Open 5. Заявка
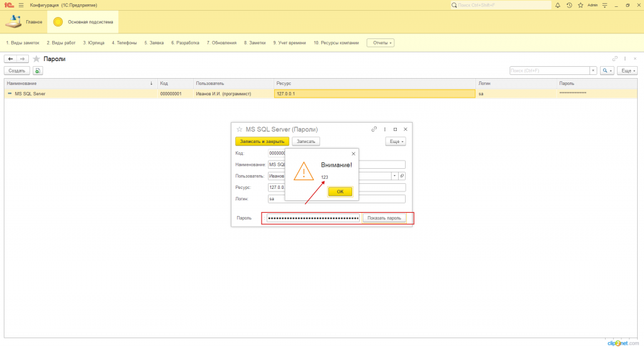The image size is (644, 347). tap(154, 43)
